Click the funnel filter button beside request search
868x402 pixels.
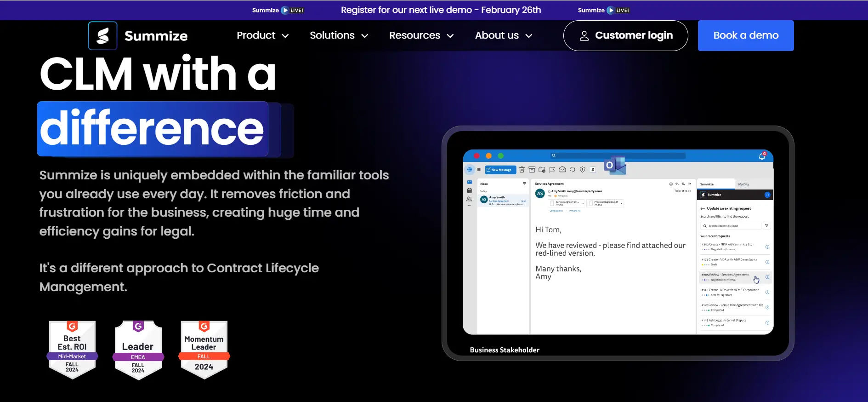coord(766,226)
